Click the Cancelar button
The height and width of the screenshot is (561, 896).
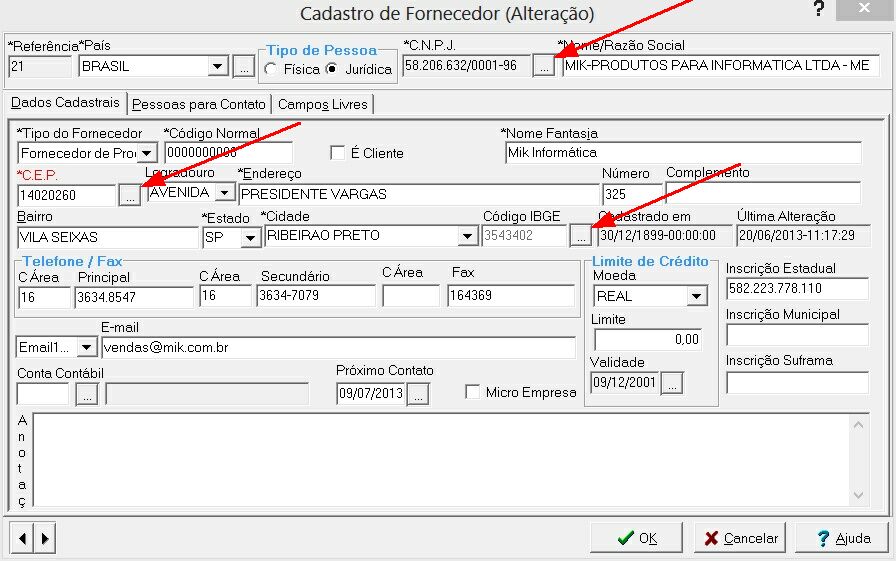point(740,538)
